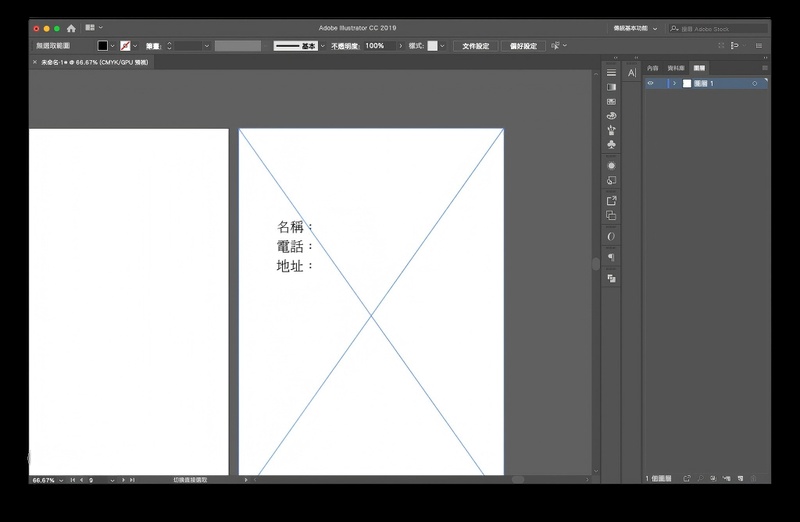This screenshot has height=522, width=800.
Task: Switch to the 資料庫 panel tab
Action: click(x=676, y=68)
